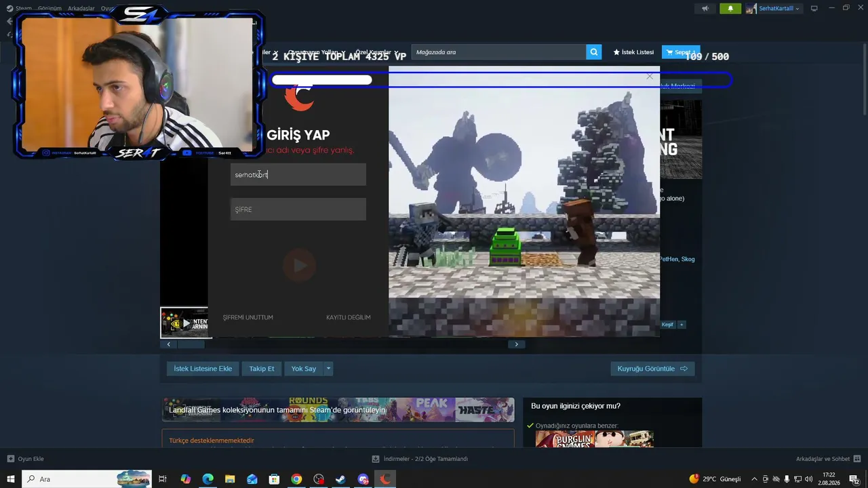Open the İndirmeler download icon

376,459
